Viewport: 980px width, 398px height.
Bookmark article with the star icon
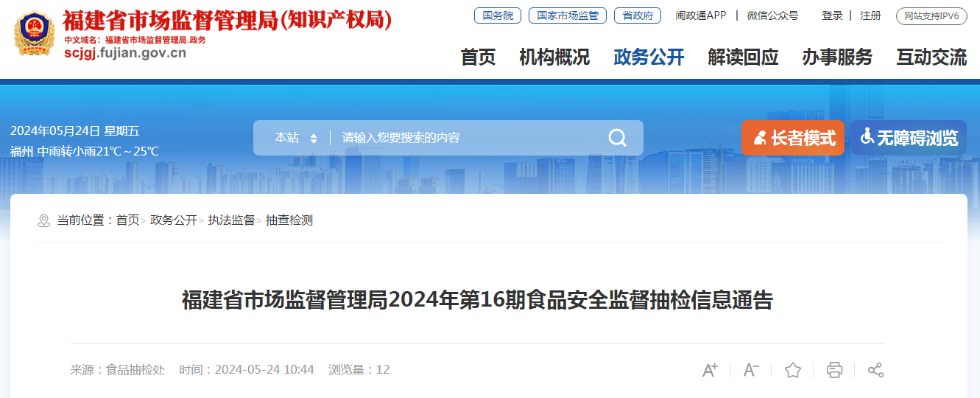[793, 370]
